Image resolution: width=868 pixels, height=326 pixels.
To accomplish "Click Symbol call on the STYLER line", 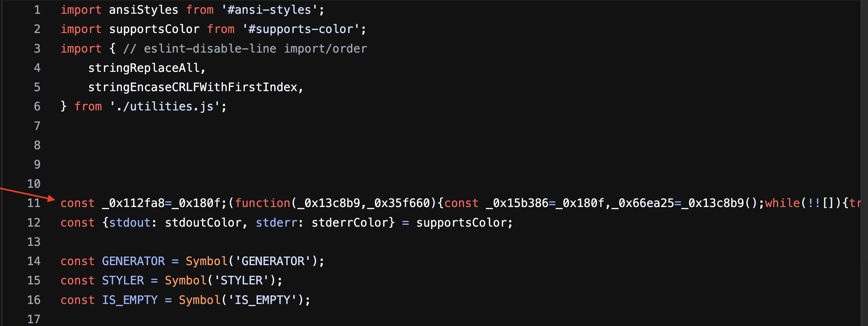I will click(x=185, y=280).
